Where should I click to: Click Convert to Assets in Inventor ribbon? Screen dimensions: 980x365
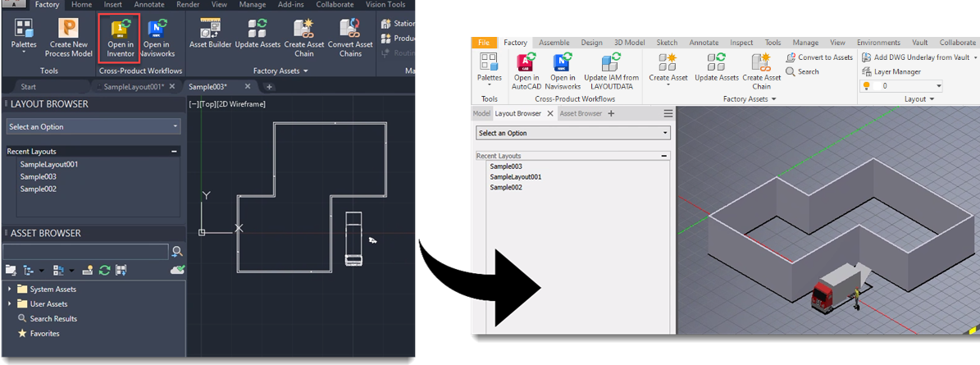click(819, 57)
